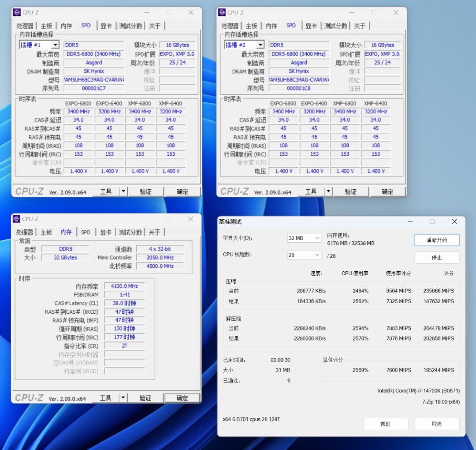Click 7-Zip 19.00 (x64) text
476x450 pixels.
tap(441, 401)
